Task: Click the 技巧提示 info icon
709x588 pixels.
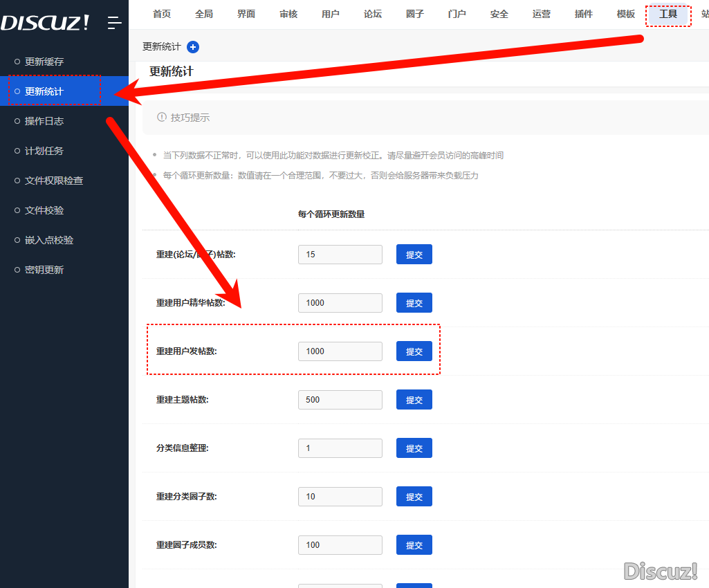Action: click(162, 118)
